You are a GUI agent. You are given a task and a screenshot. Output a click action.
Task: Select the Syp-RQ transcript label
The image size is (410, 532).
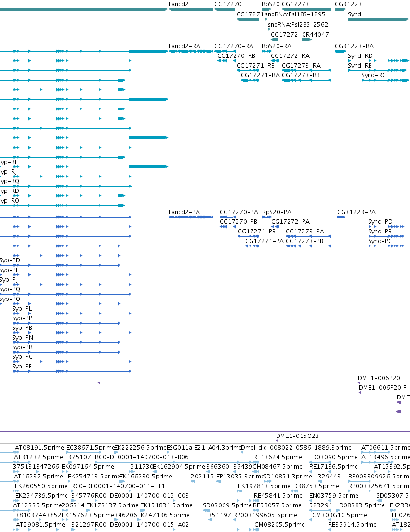pyautogui.click(x=10, y=181)
